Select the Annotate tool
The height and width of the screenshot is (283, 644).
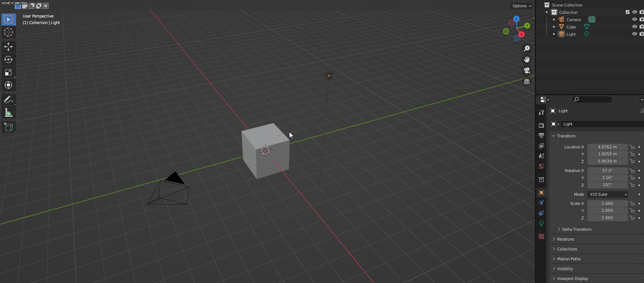[x=8, y=100]
